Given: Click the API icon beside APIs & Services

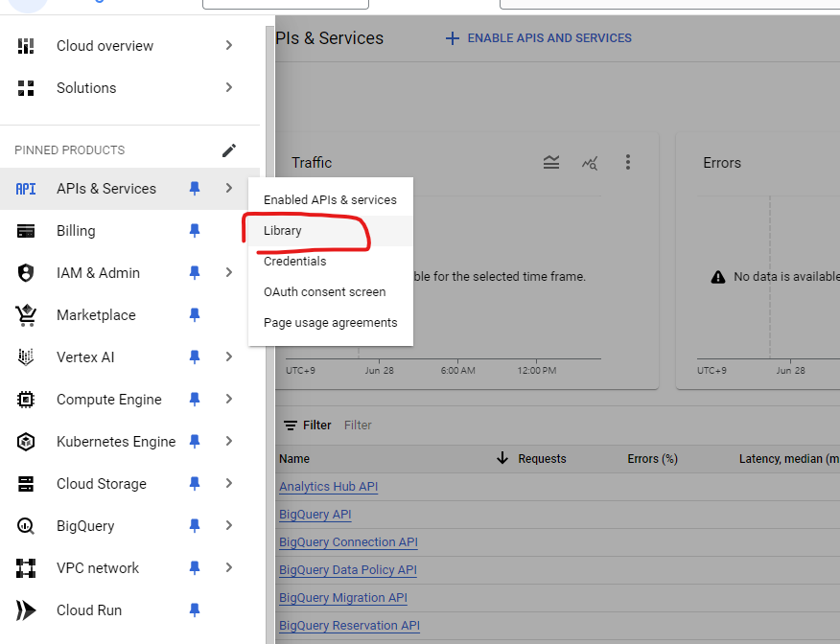Looking at the screenshot, I should (26, 189).
